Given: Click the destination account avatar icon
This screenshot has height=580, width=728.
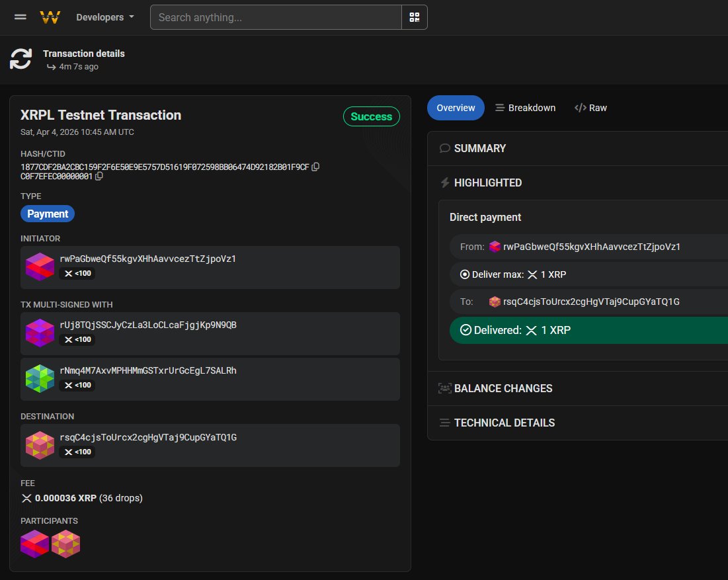Looking at the screenshot, I should (40, 445).
